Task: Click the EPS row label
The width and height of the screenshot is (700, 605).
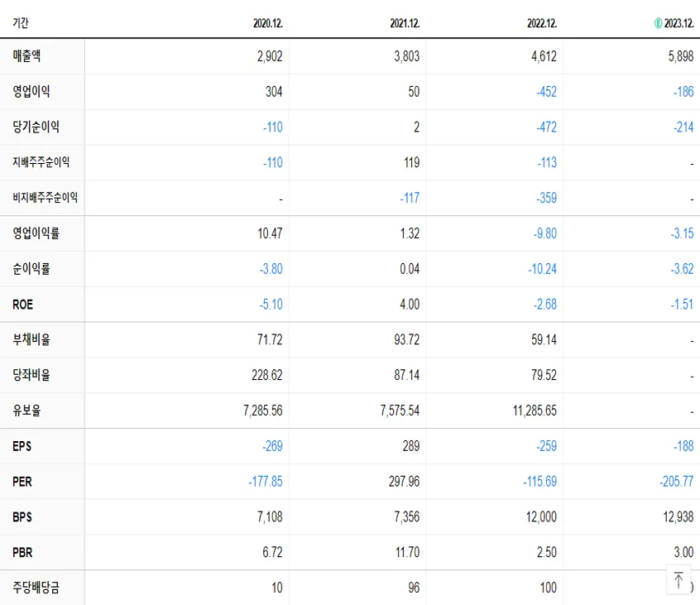Action: point(22,446)
